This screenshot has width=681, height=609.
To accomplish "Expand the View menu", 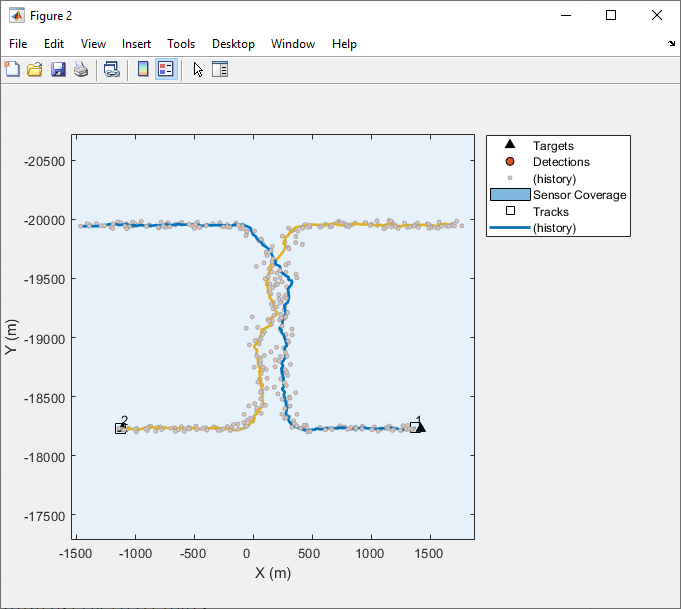I will coord(93,44).
